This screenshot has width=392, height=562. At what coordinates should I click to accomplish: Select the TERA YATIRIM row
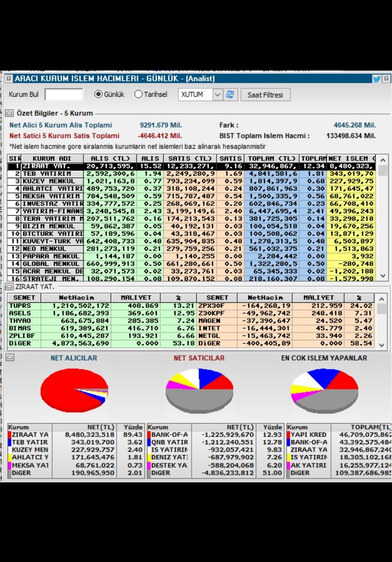coord(192,219)
